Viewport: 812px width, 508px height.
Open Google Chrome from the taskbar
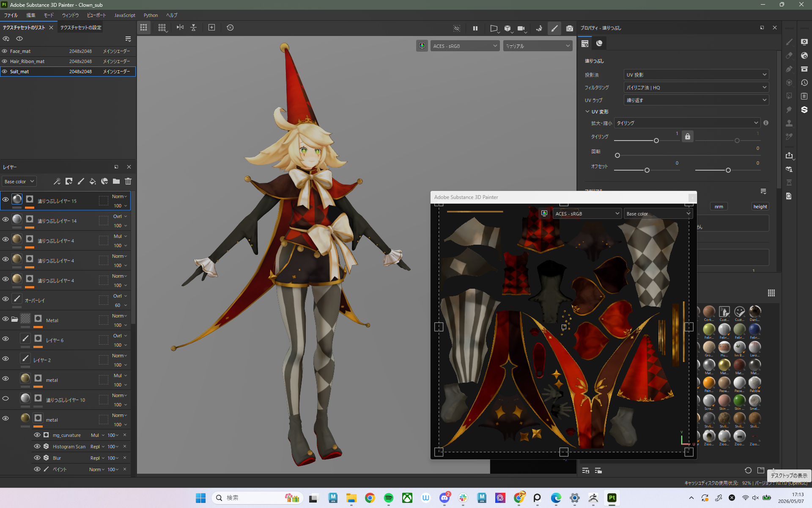370,498
